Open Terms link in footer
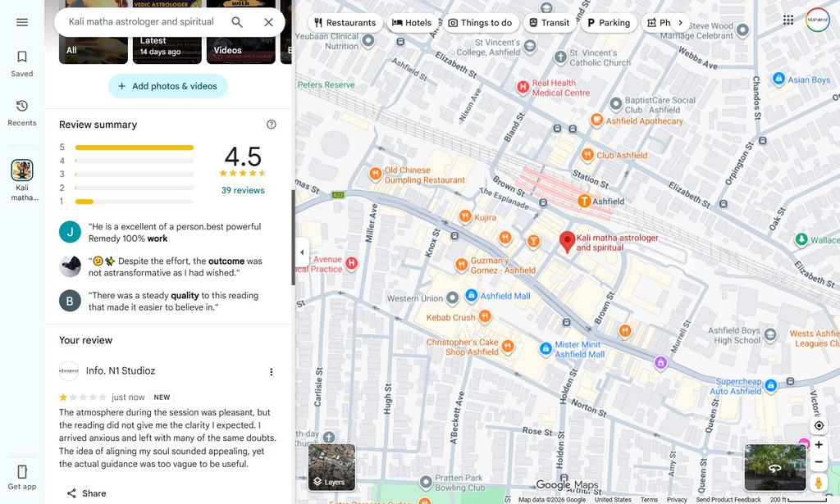The width and height of the screenshot is (840, 504). point(649,500)
